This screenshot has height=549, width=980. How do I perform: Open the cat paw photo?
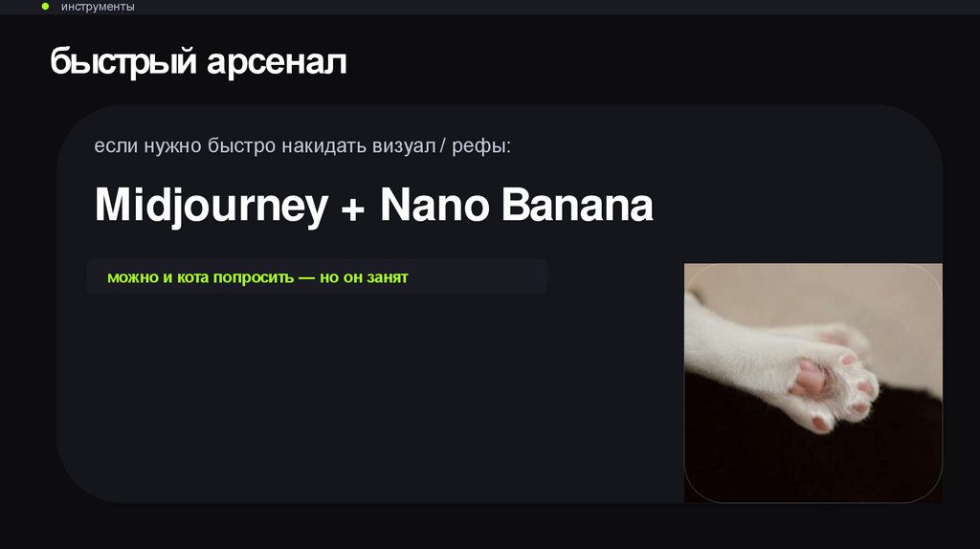(x=813, y=383)
